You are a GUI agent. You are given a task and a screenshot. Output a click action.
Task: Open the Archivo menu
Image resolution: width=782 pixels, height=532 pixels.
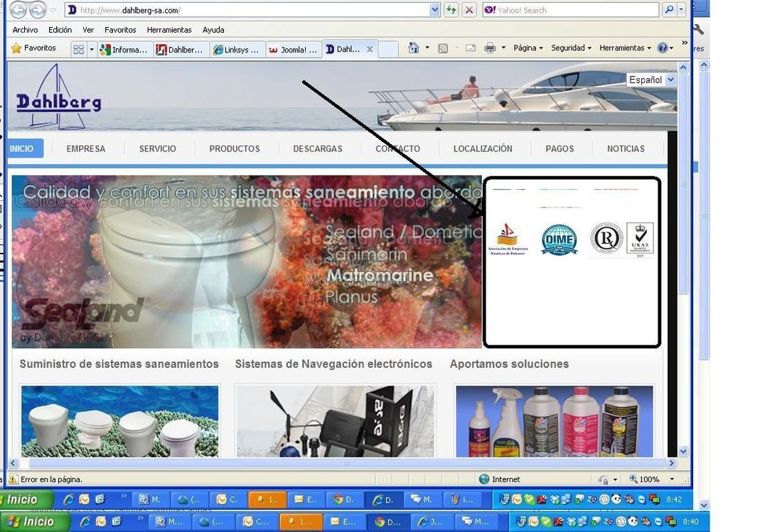tap(25, 30)
